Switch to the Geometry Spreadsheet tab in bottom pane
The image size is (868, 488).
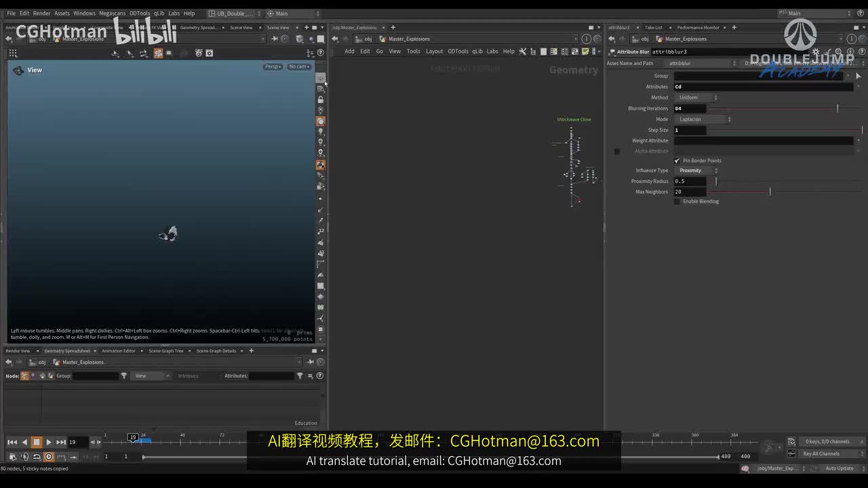pos(67,350)
